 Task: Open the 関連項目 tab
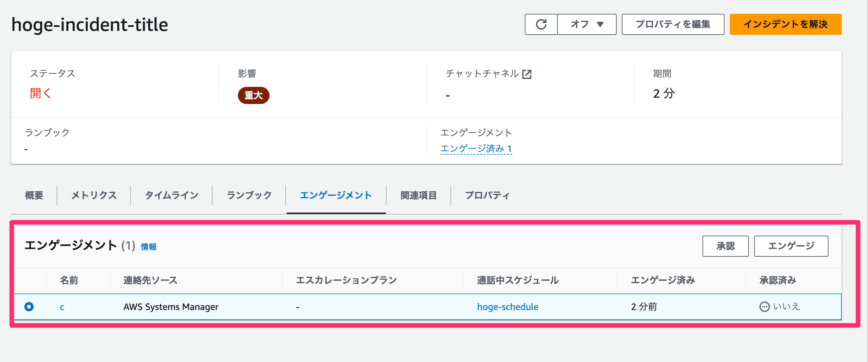click(x=419, y=195)
